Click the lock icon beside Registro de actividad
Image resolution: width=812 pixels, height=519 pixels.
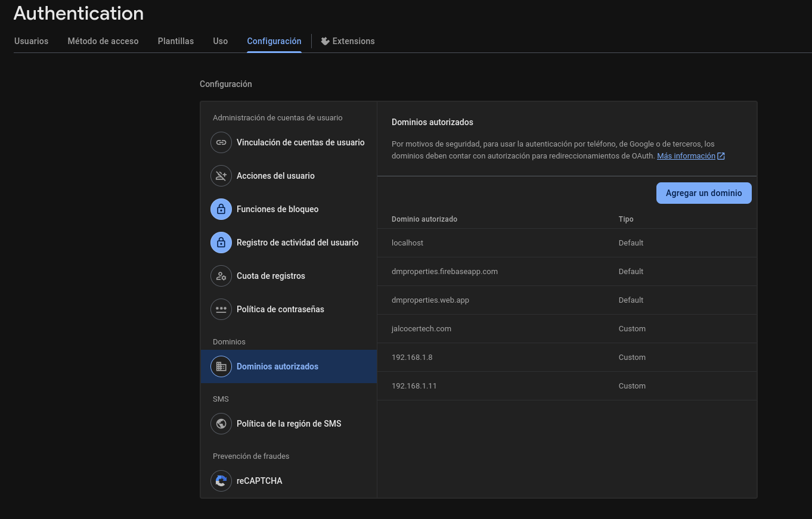click(x=221, y=243)
